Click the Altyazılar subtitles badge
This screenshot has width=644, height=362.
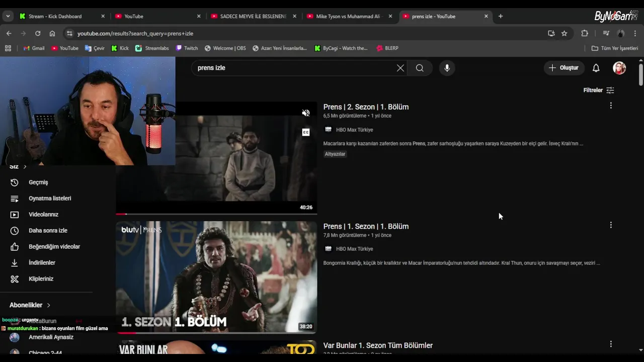point(335,154)
